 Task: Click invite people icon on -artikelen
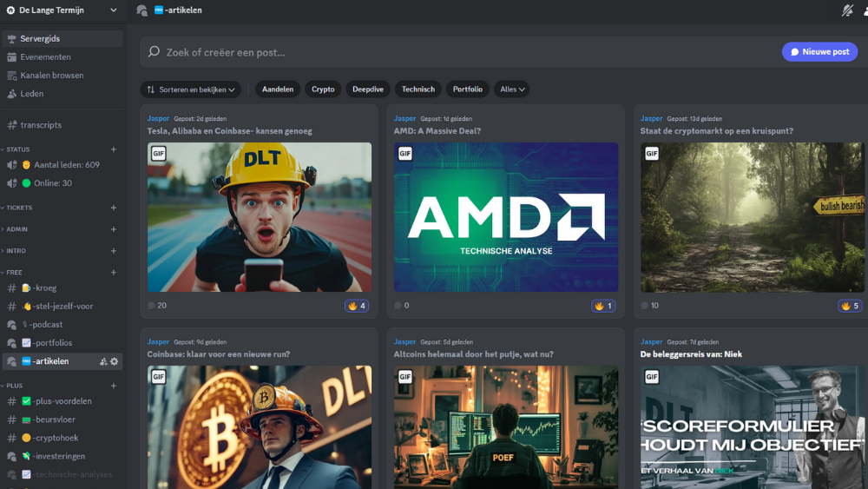point(103,361)
